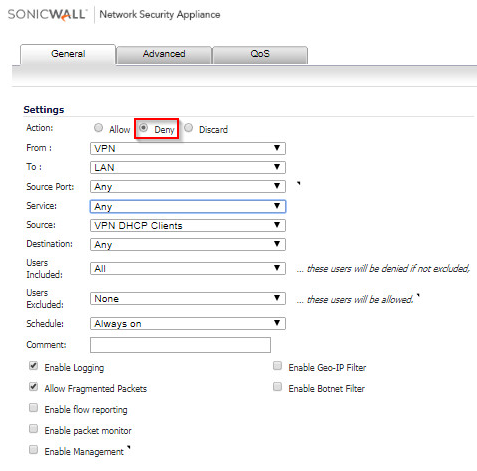
Task: Open the Source dropdown showing VPN DHCP Clients
Action: [188, 225]
